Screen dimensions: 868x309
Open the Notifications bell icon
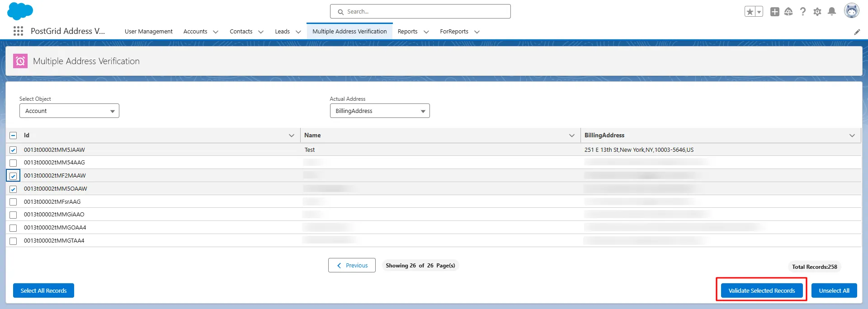[832, 12]
